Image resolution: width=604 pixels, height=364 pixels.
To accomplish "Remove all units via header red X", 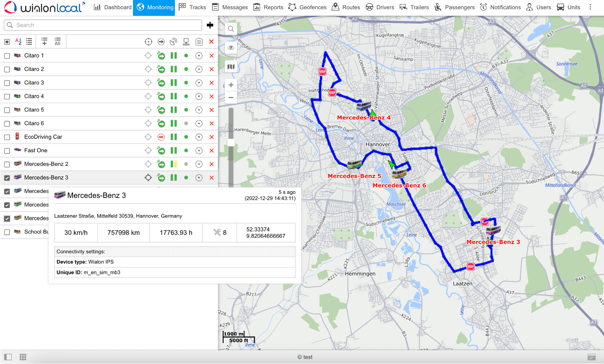I will point(211,42).
